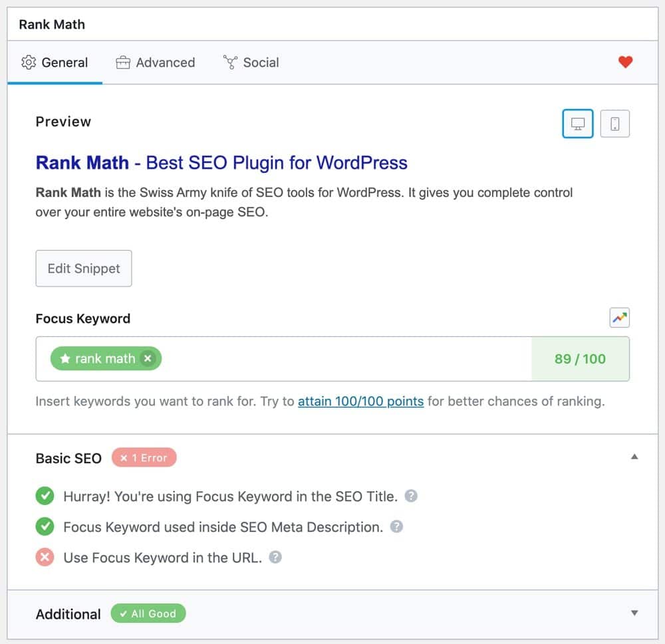Click the 'Preview' heading text
665x644 pixels.
click(x=63, y=122)
